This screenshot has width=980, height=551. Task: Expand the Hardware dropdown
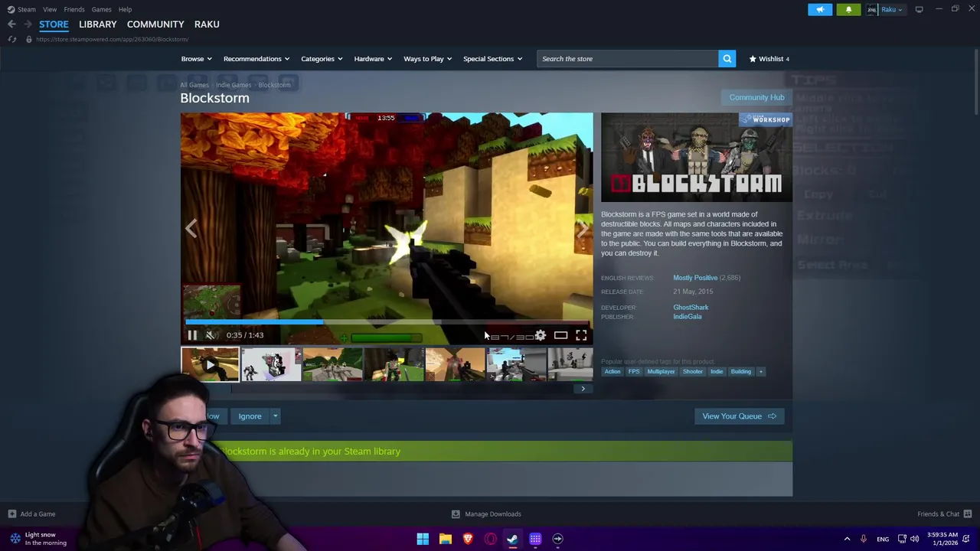[x=372, y=59]
